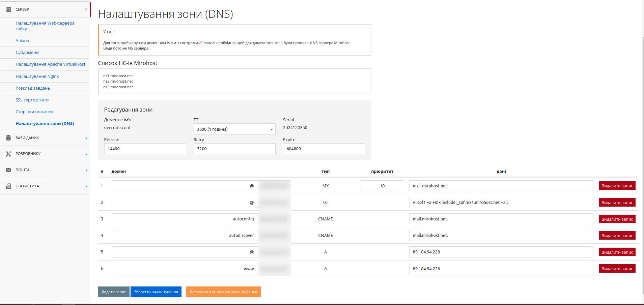Open SSL сертифікати menu item

pos(32,100)
